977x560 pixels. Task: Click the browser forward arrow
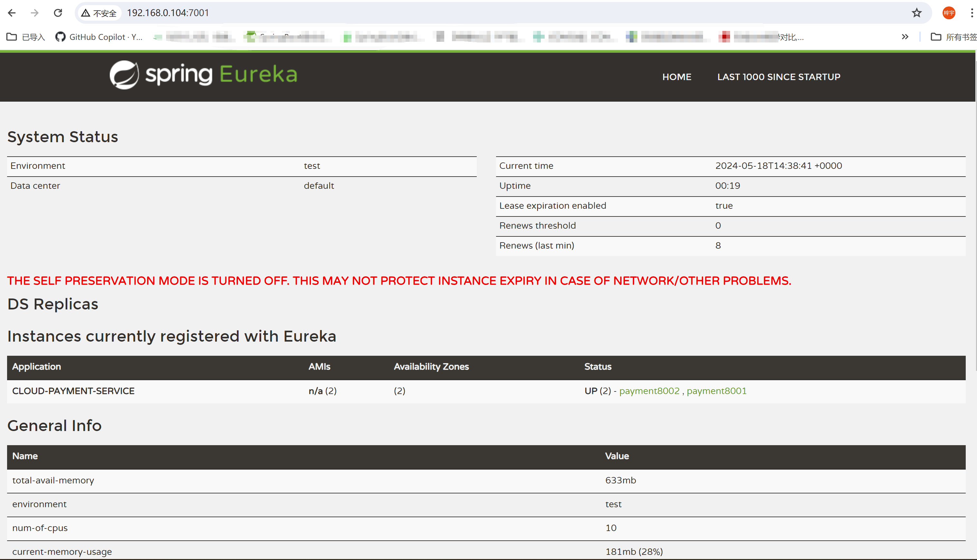(35, 13)
